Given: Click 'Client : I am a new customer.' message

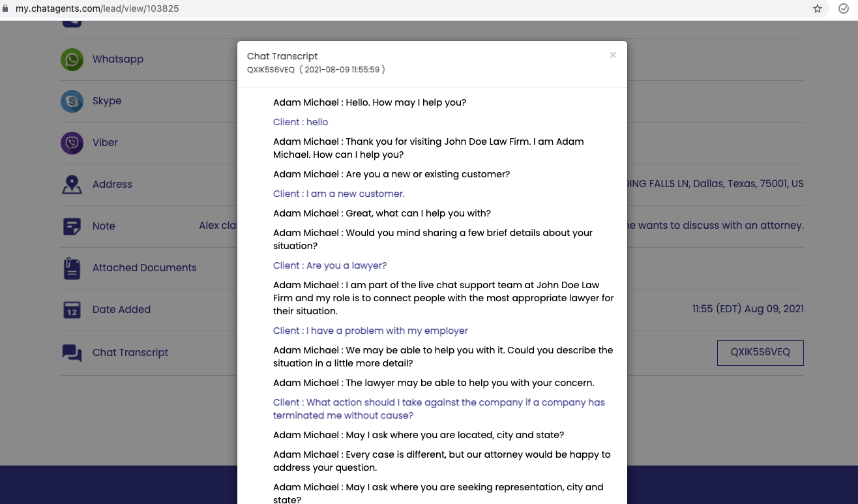Looking at the screenshot, I should 339,194.
